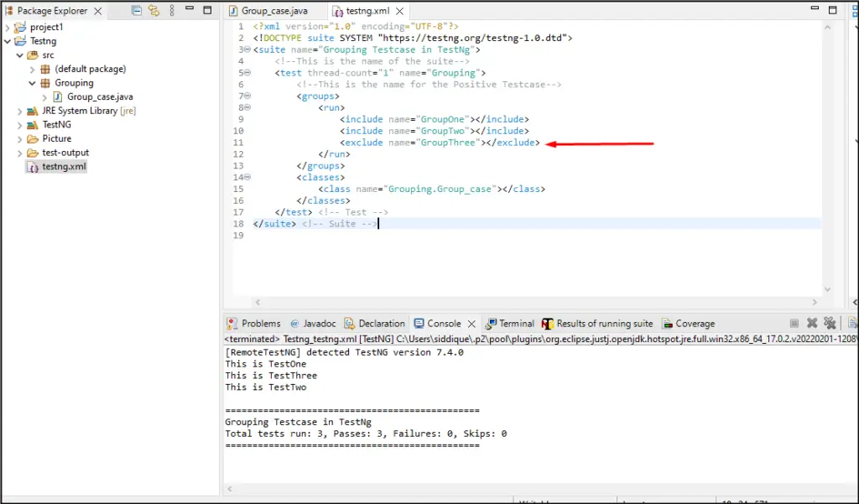Toggle Link with Editor in Package Explorer
Screen dimensions: 859x504
pos(154,10)
